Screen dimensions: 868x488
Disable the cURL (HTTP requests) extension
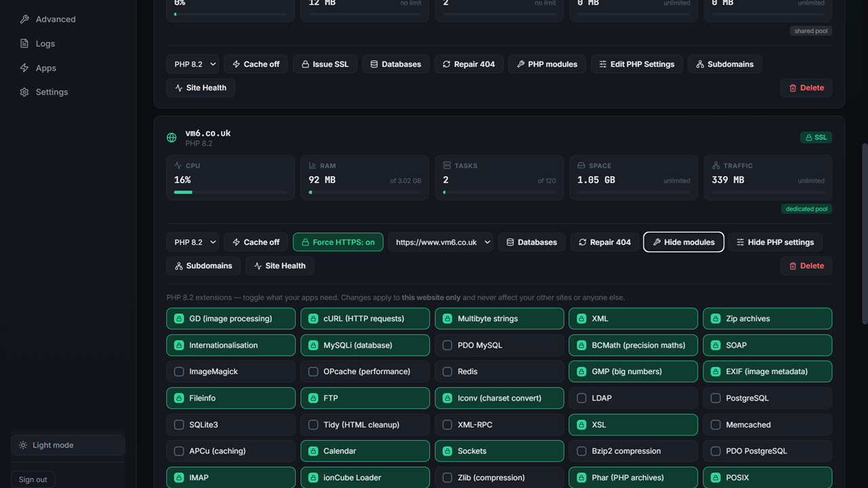(x=365, y=319)
